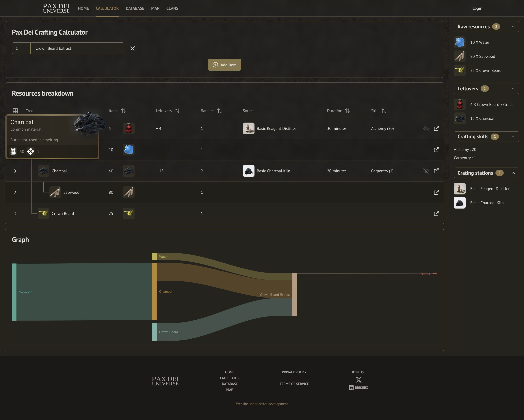The width and height of the screenshot is (524, 420).
Task: Click the Sapwood bar in graph
Action: (x=14, y=292)
